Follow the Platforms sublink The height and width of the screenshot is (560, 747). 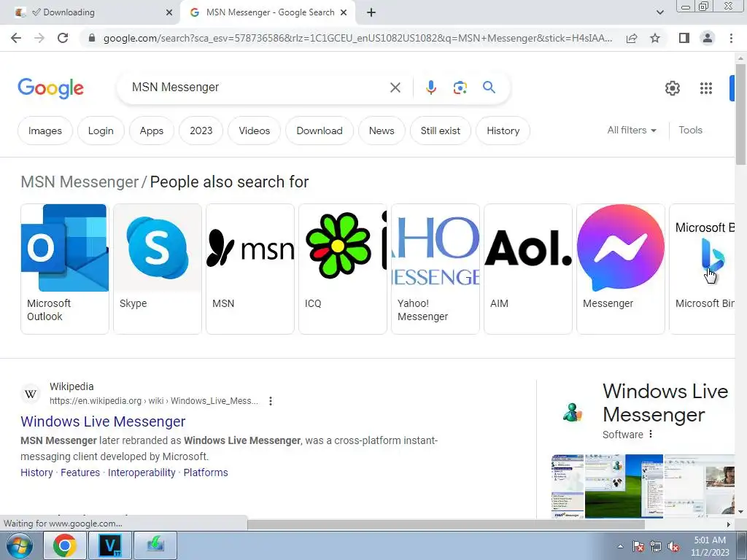tap(206, 472)
